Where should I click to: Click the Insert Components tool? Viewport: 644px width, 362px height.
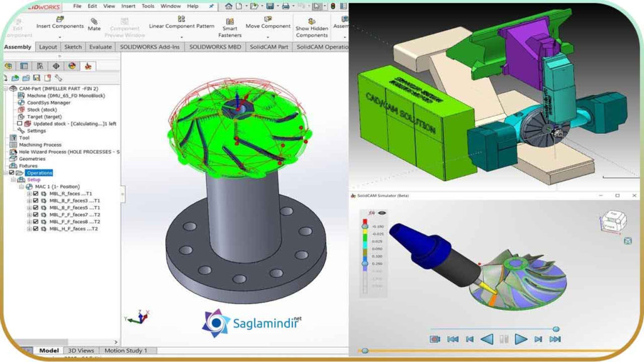(x=60, y=23)
